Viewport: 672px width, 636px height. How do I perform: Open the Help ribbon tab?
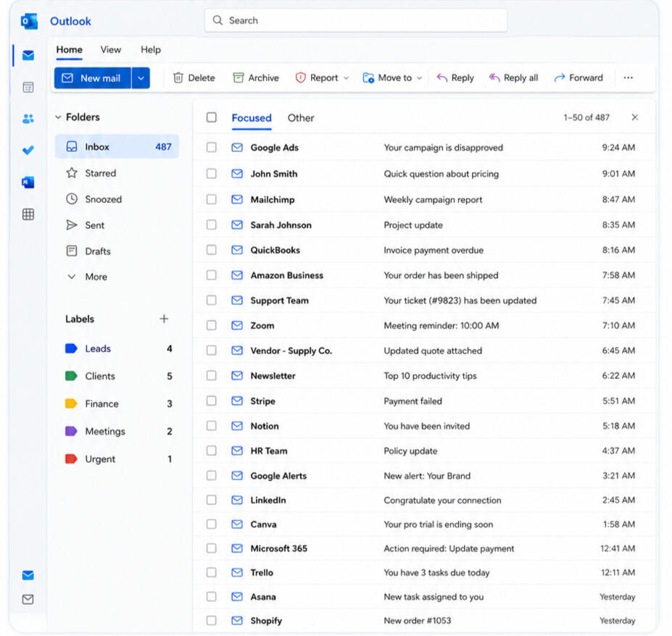(151, 50)
